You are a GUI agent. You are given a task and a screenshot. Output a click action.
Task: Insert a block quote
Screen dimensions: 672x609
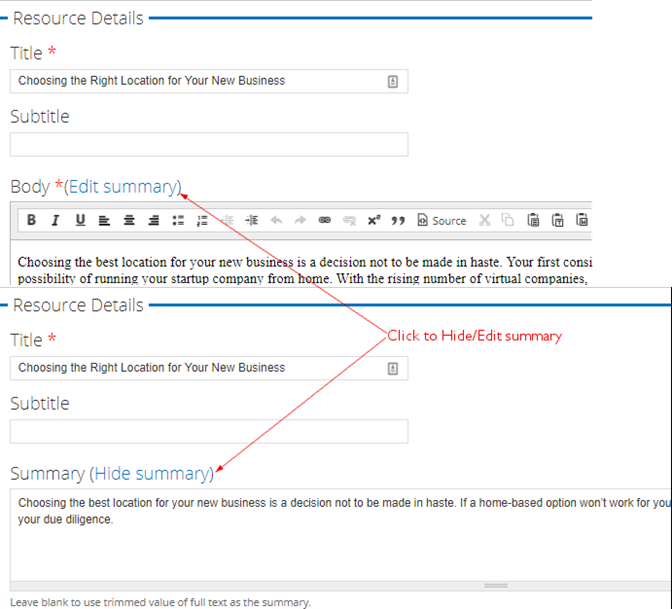click(398, 220)
